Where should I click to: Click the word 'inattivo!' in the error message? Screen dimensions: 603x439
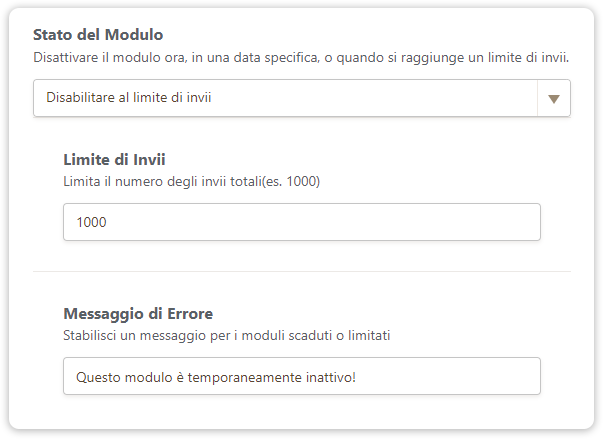pos(328,376)
